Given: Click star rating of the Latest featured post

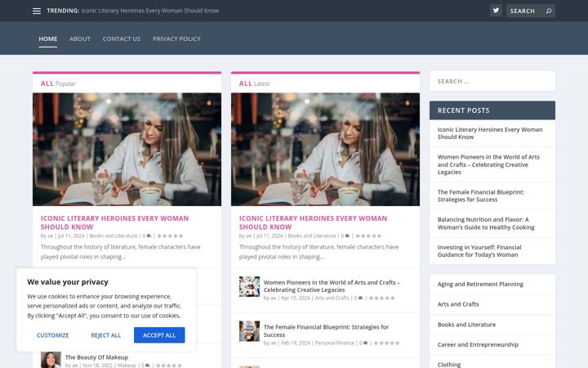Looking at the screenshot, I should coord(368,236).
